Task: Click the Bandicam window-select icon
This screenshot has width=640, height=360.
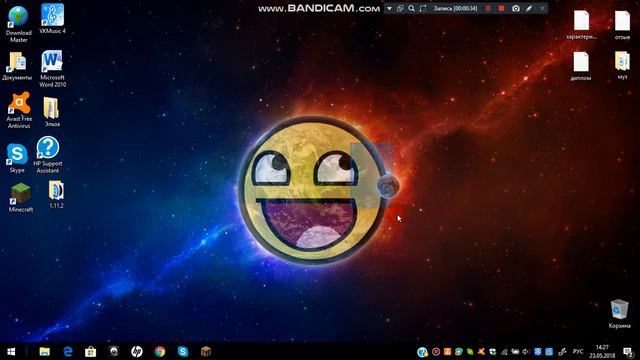Action: (x=400, y=9)
